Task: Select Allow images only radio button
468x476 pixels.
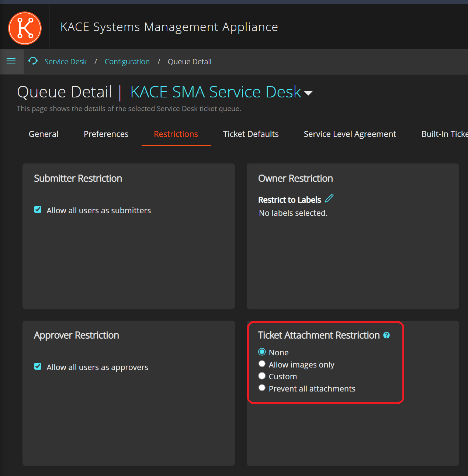Action: pos(262,364)
